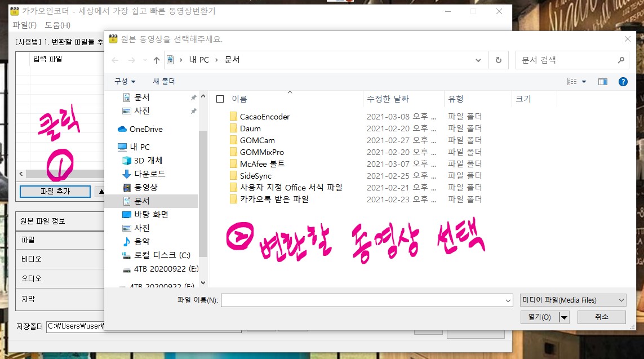Open the view options dropdown arrow
This screenshot has height=359, width=644.
584,82
